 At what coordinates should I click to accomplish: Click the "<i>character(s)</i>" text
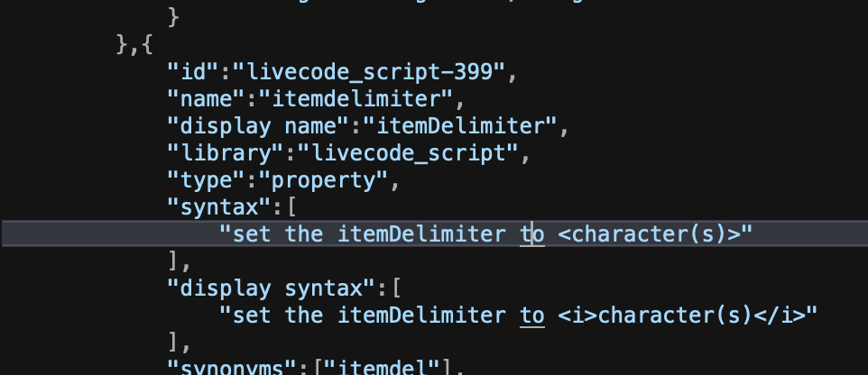[x=688, y=316]
